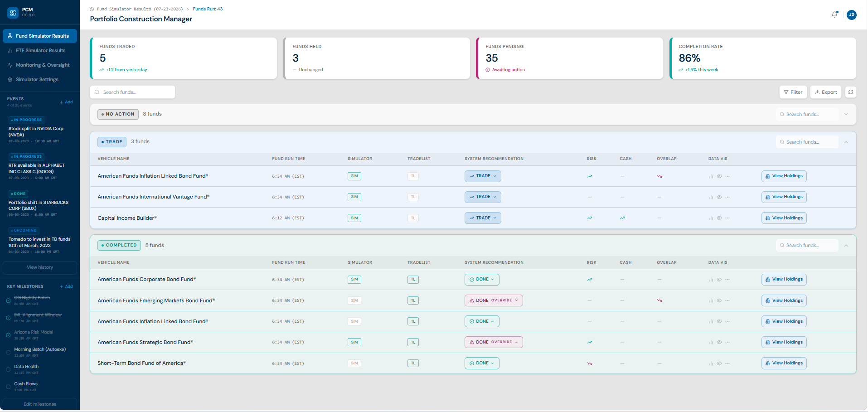Open bar chart for Short-Term Bond Fund of America
This screenshot has height=412, width=868.
pos(711,364)
